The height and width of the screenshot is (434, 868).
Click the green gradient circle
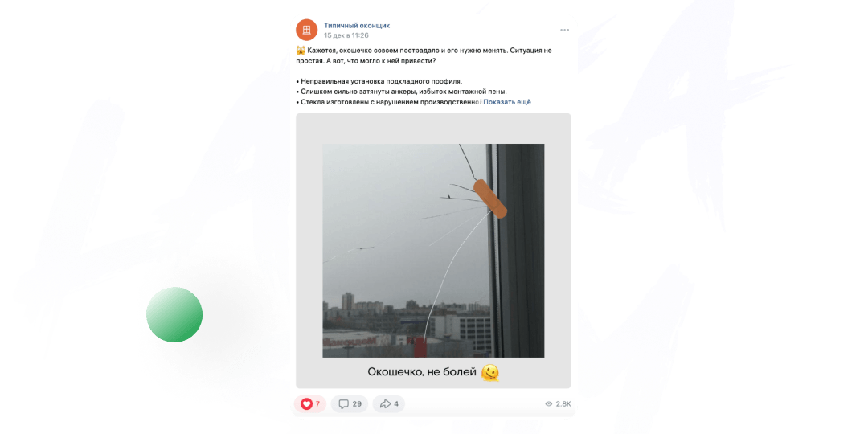(x=174, y=314)
